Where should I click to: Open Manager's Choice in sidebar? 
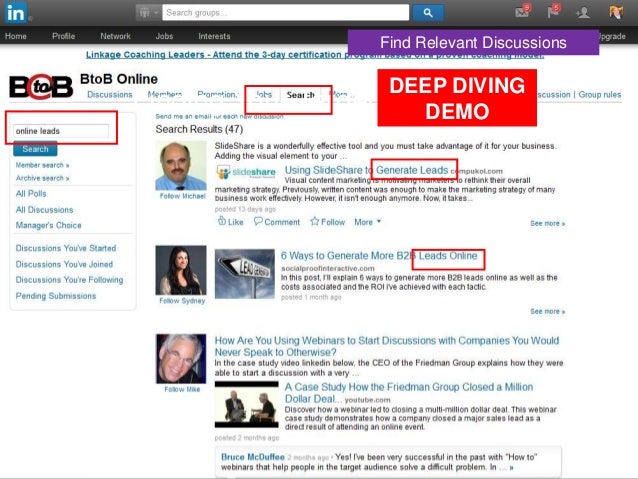click(48, 225)
